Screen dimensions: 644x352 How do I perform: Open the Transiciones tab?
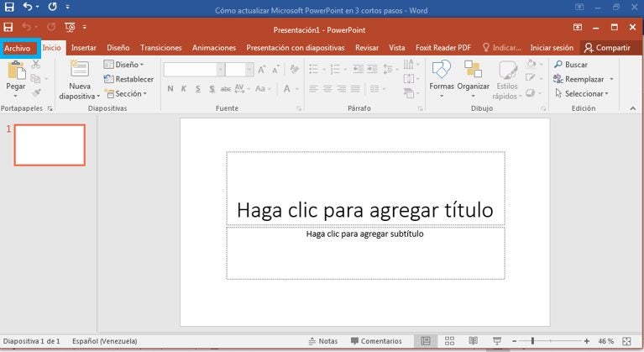tap(160, 48)
